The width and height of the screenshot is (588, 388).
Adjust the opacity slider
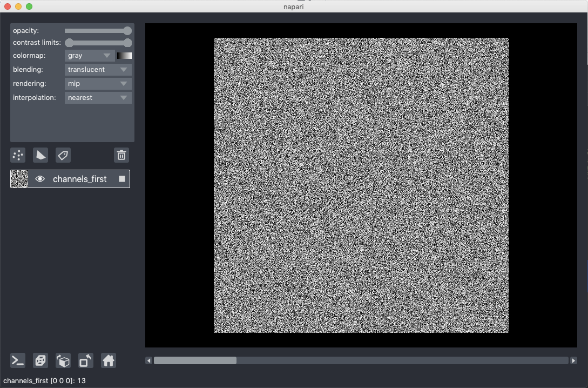98,30
